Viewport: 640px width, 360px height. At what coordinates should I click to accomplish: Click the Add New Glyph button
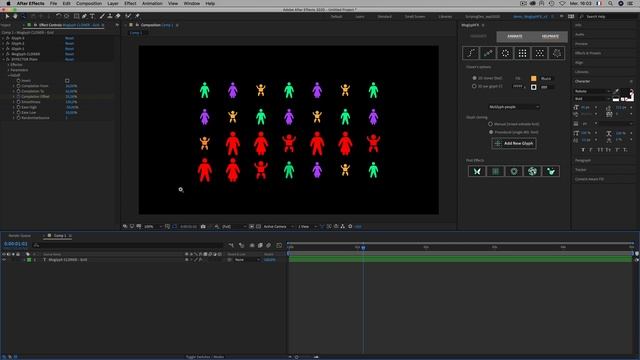514,144
